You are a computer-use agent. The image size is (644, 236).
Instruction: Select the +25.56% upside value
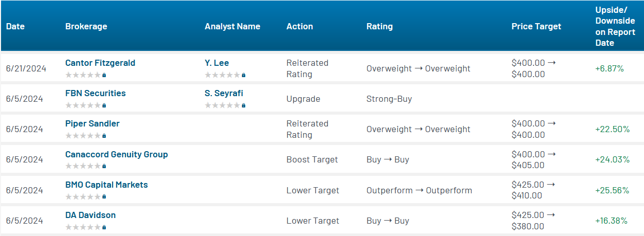(x=613, y=190)
